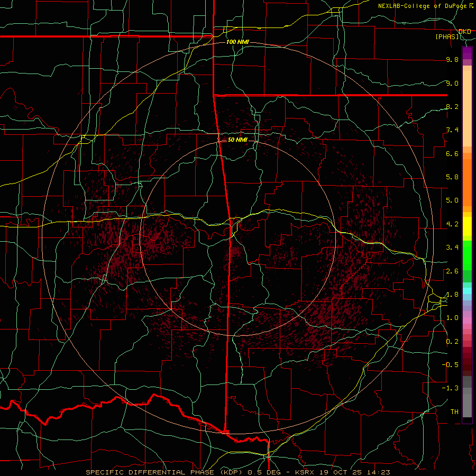Pick the dark orange color bar segment

tap(467, 183)
